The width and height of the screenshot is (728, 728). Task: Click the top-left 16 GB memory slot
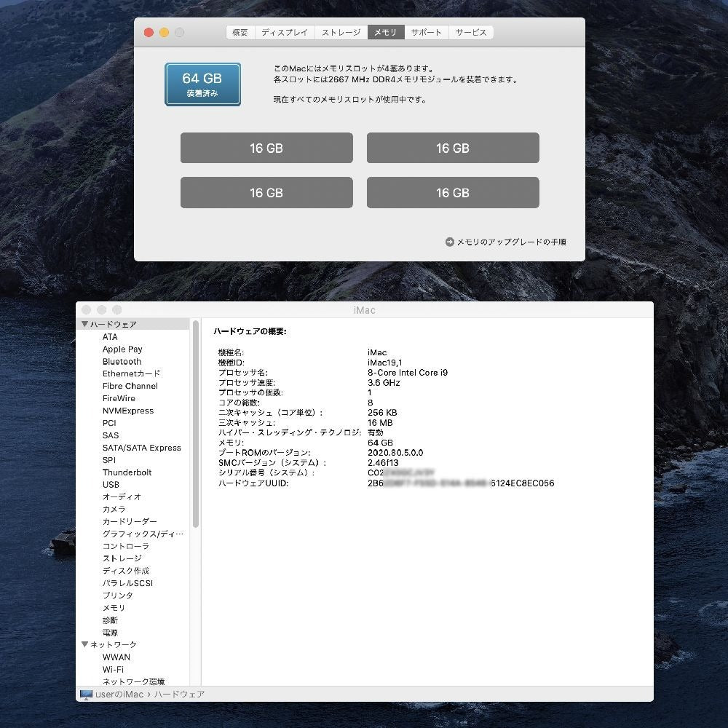pos(266,148)
